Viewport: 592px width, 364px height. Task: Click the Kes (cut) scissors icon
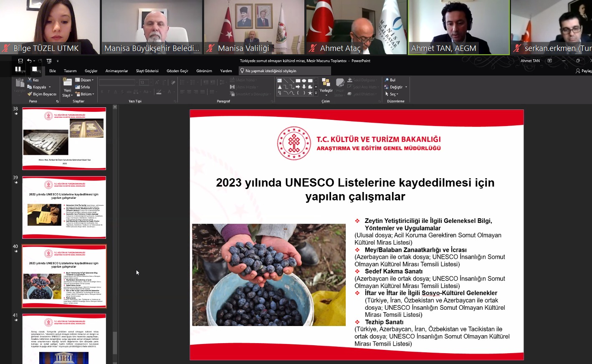coord(30,80)
